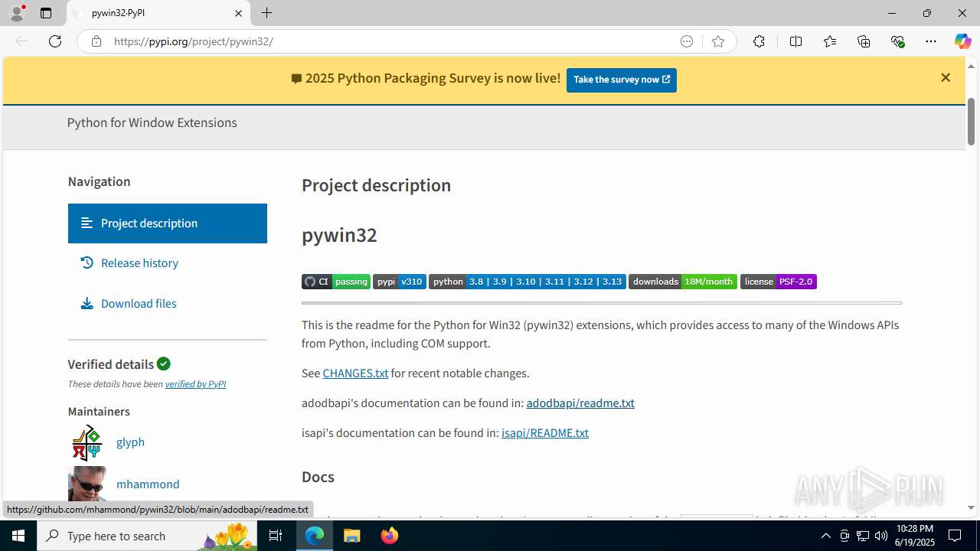Open Task View on taskbar
This screenshot has height=551, width=980.
pos(276,536)
